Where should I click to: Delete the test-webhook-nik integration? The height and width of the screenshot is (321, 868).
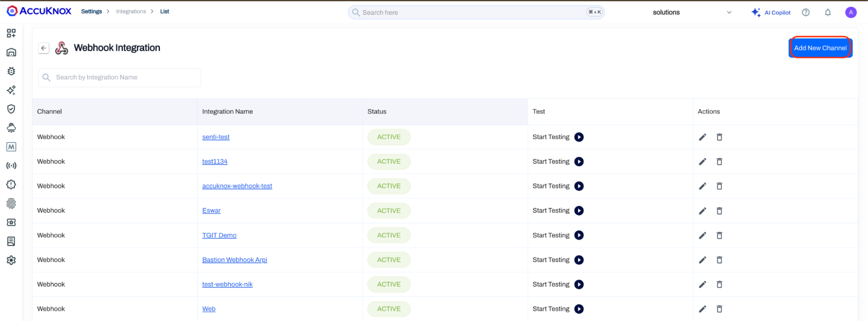(x=719, y=285)
